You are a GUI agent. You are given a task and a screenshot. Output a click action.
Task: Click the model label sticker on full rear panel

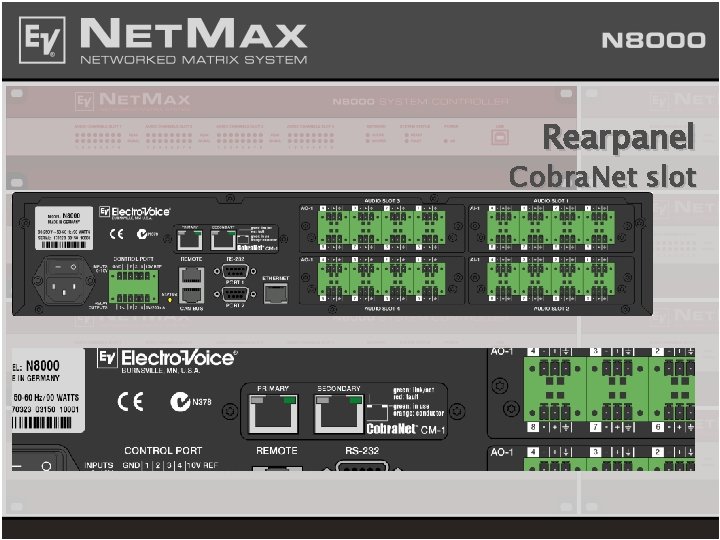[x=64, y=228]
